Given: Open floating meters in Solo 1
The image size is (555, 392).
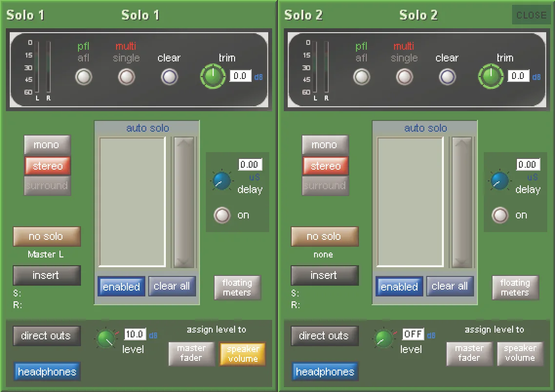Looking at the screenshot, I should (237, 288).
